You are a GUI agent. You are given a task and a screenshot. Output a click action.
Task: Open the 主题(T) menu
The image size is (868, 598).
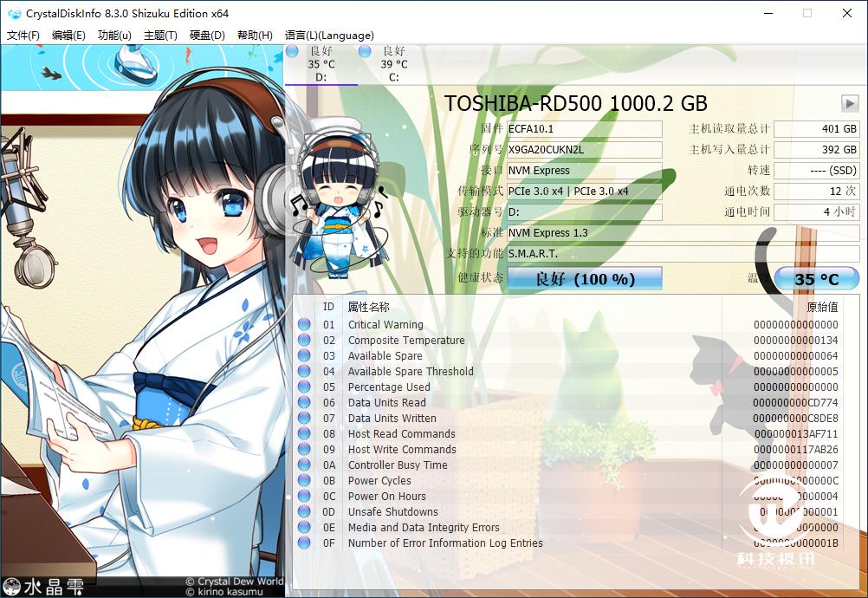tap(160, 36)
